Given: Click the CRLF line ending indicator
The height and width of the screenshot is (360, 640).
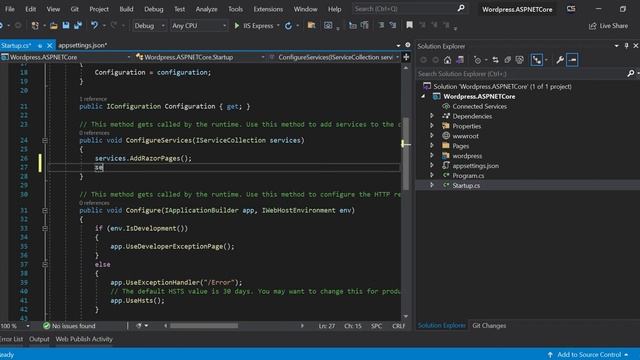Looking at the screenshot, I should point(398,326).
